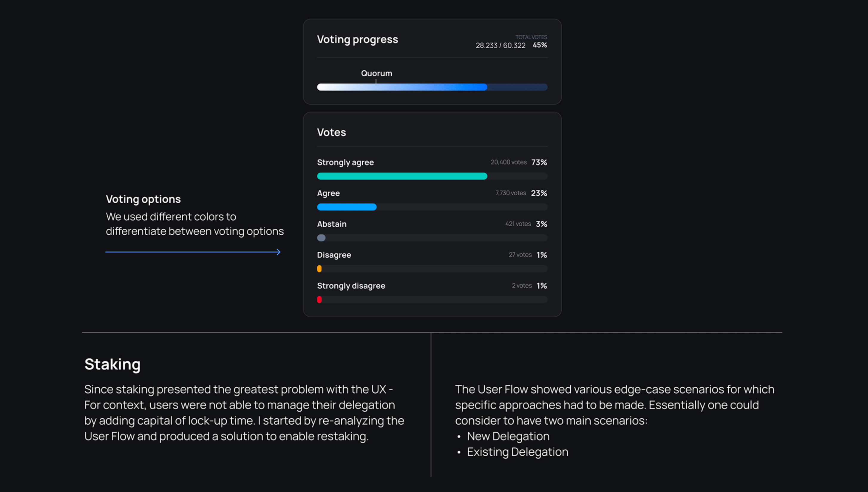Image resolution: width=868 pixels, height=492 pixels.
Task: Click the blue arrow pointing to the Votes panel
Action: click(x=193, y=252)
